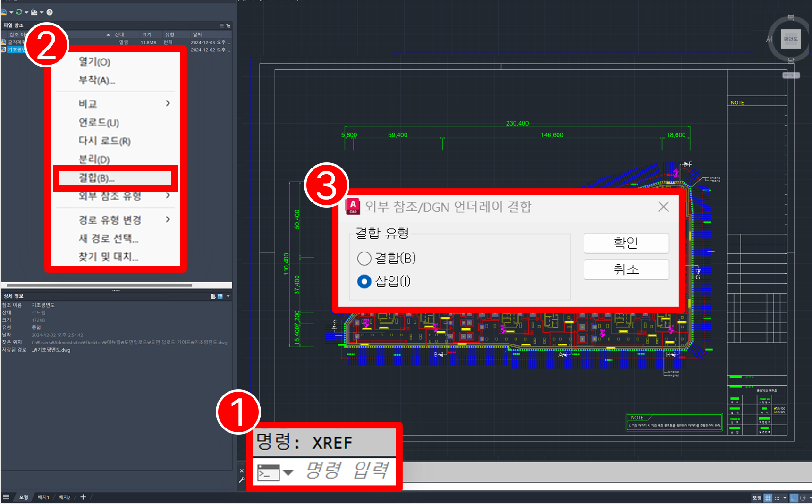The height and width of the screenshot is (504, 812).
Task: Switch to Tree View in 파일 참조 header
Action: pos(228,25)
